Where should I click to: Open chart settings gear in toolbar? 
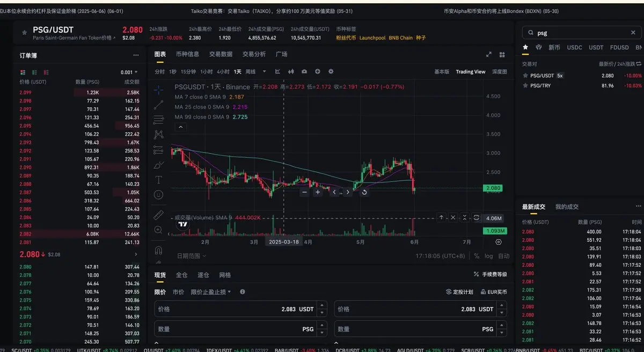(x=331, y=71)
